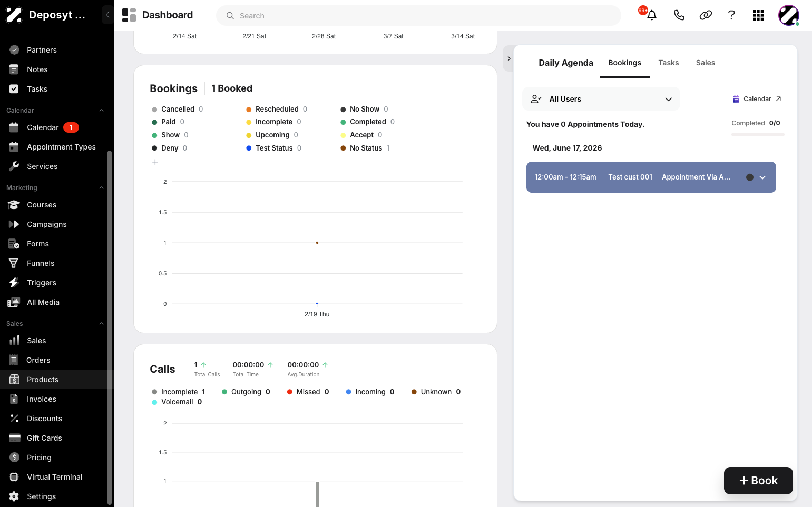This screenshot has width=812, height=507.
Task: Add a booking status with plus icon
Action: click(155, 162)
